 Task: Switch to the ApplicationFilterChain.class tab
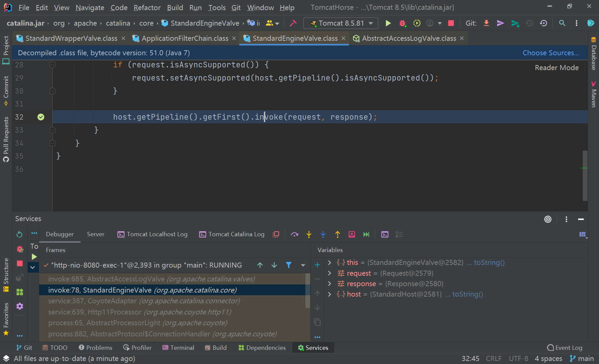(x=184, y=38)
